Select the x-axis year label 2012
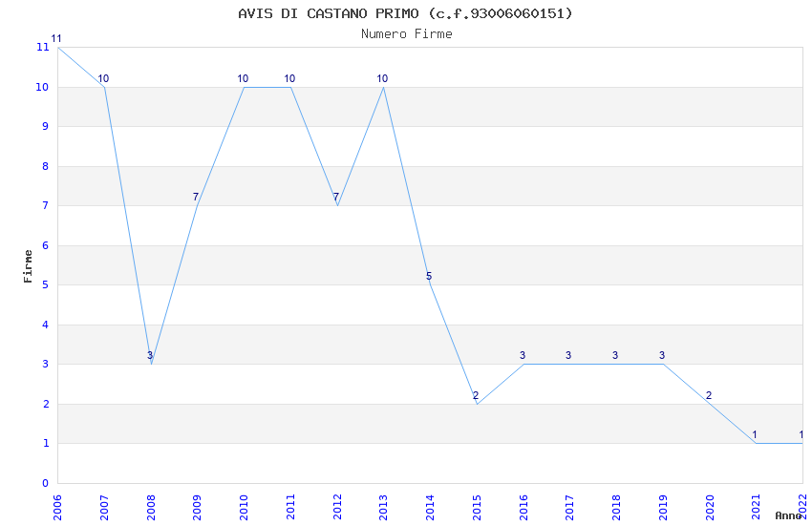This screenshot has height=525, width=812. (336, 507)
